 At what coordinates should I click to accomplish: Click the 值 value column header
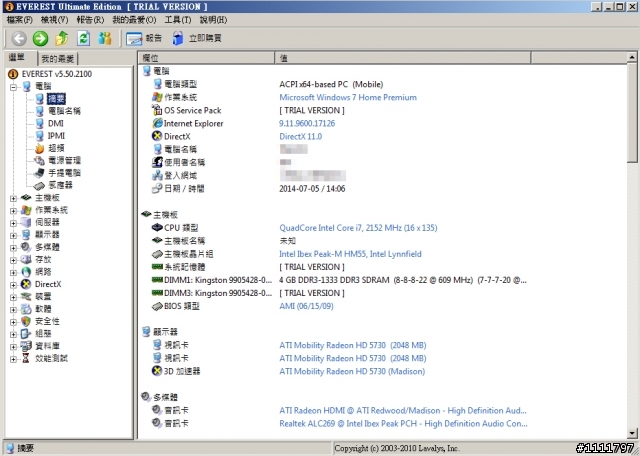pos(403,58)
